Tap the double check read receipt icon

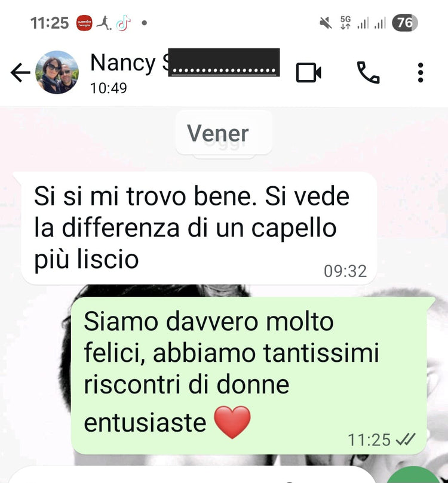point(406,439)
